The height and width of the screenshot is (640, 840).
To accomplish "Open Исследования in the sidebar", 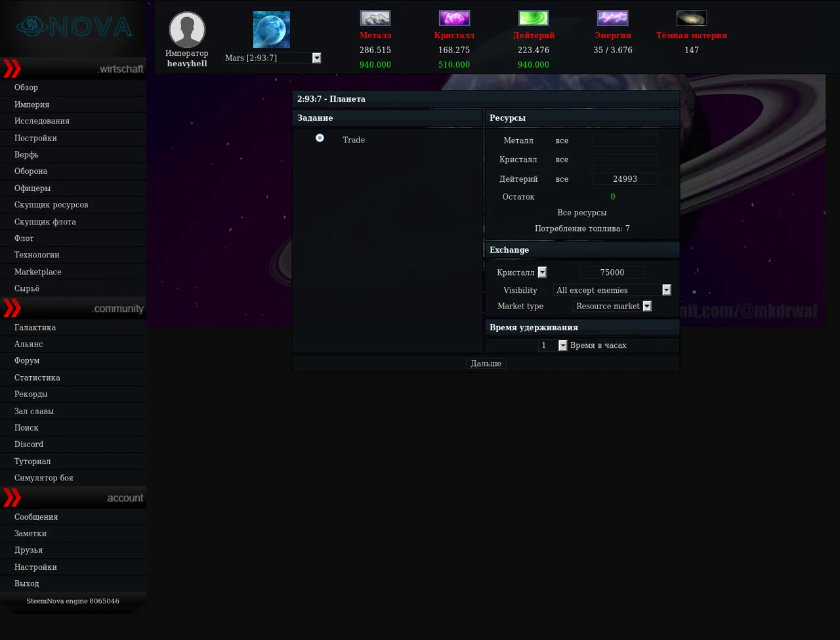I will coord(73,121).
